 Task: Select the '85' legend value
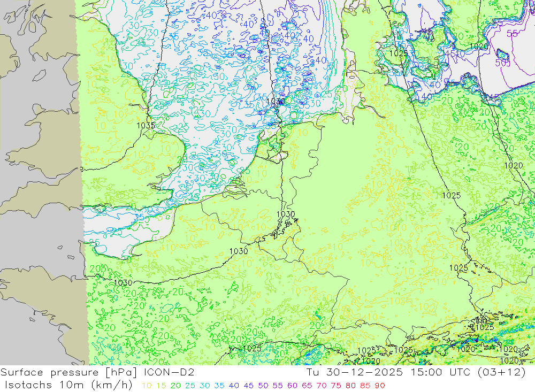pyautogui.click(x=365, y=386)
